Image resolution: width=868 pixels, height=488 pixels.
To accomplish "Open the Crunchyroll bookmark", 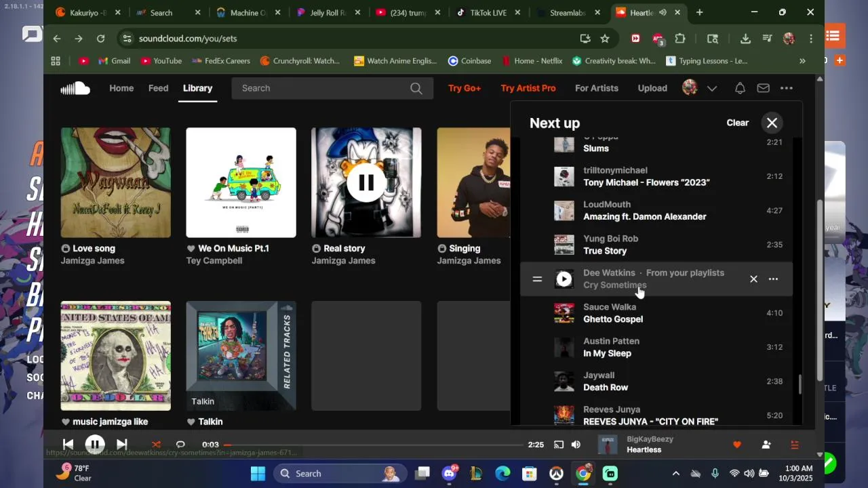I will (300, 61).
